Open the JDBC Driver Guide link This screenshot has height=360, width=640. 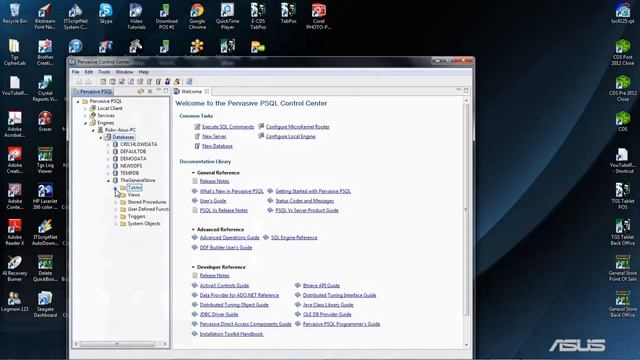click(x=219, y=314)
